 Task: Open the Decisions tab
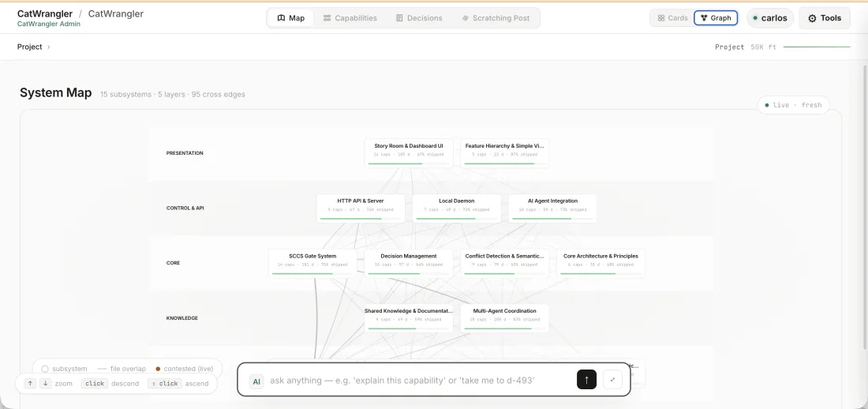pos(419,17)
